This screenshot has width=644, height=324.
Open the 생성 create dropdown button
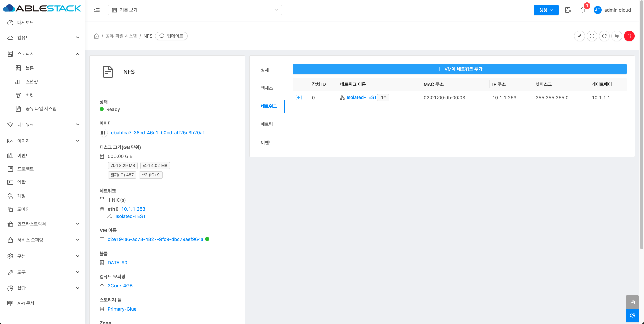pos(546,10)
